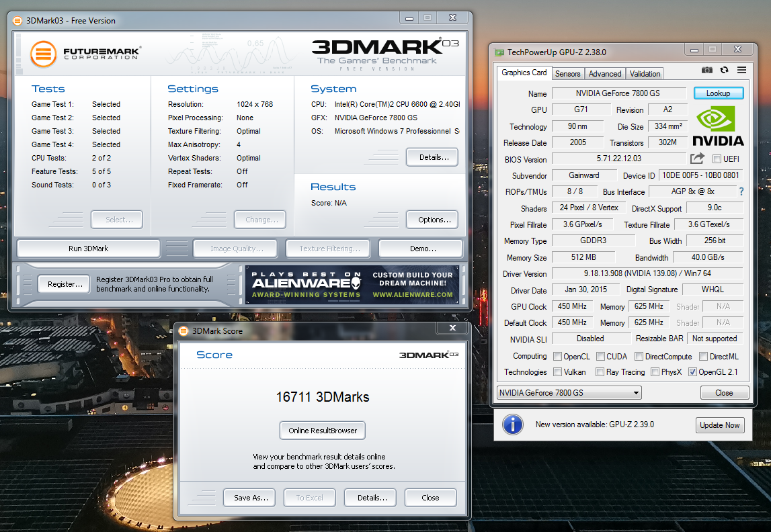
Task: Click the GPU-Z refresh icon
Action: [725, 71]
